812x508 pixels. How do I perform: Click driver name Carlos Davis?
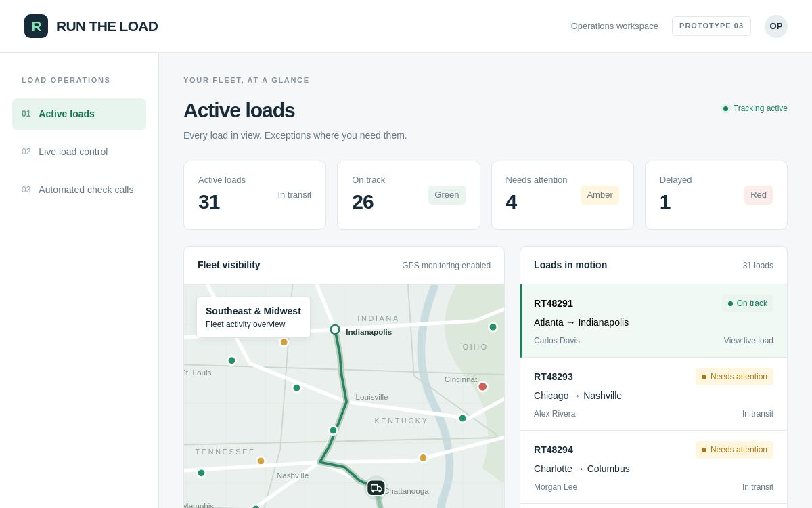(557, 341)
